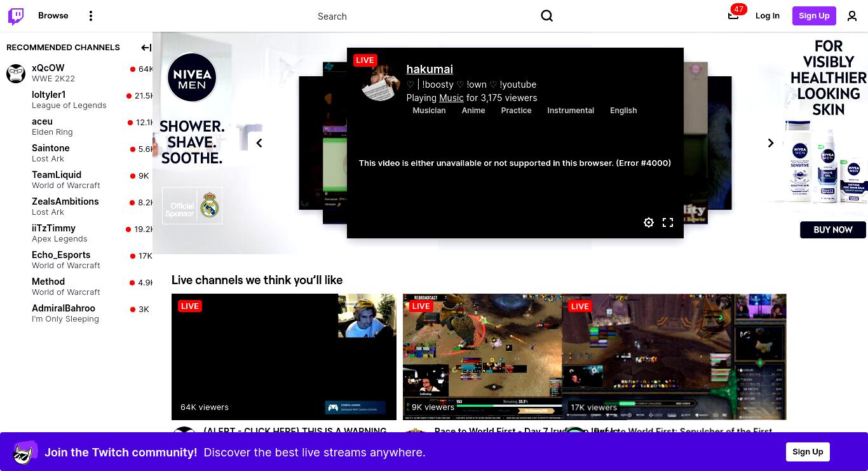Viewport: 868px width, 471px height.
Task: Open AdmiralBahroo channel in sidebar
Action: point(76,313)
